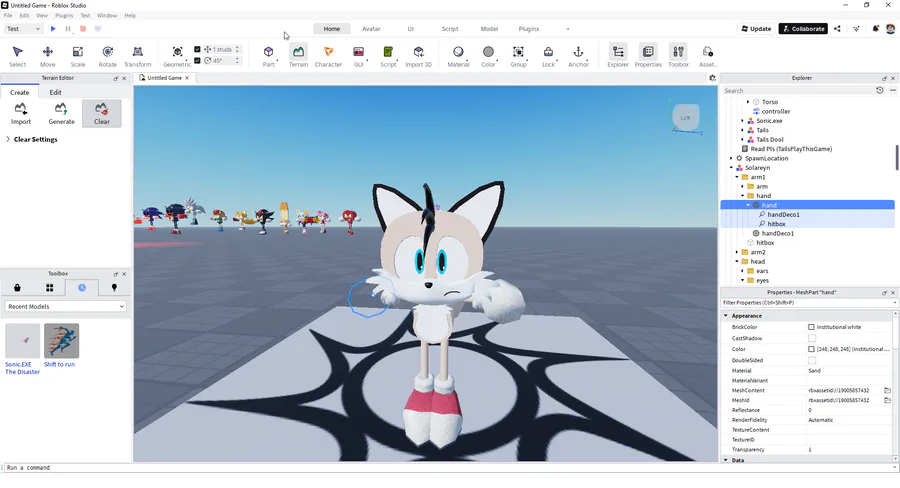Screen dimensions: 900x488
Task: Expand the arm2 folder
Action: pos(737,252)
